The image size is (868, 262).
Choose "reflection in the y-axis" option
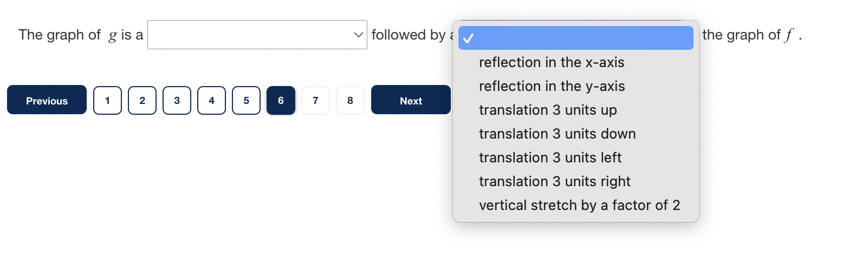pos(552,87)
